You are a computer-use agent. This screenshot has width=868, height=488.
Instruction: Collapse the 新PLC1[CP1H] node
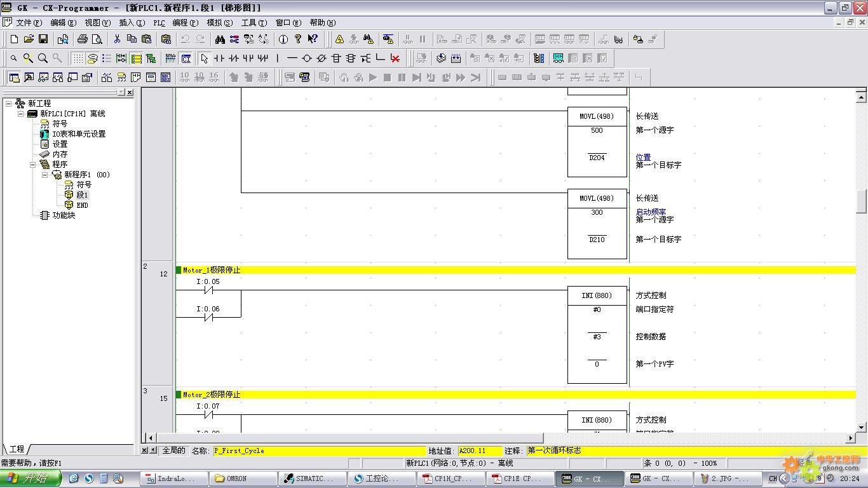pos(20,114)
